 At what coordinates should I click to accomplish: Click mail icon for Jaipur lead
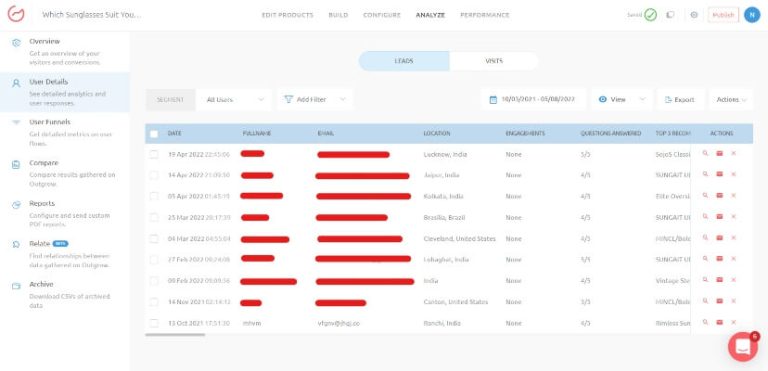720,174
